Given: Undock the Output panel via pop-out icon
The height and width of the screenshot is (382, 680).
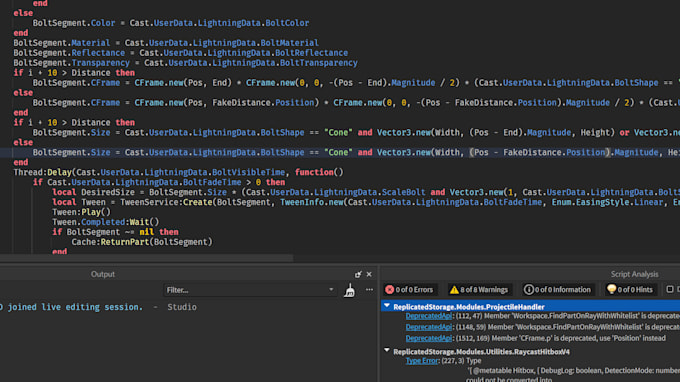Looking at the screenshot, I should pyautogui.click(x=358, y=274).
